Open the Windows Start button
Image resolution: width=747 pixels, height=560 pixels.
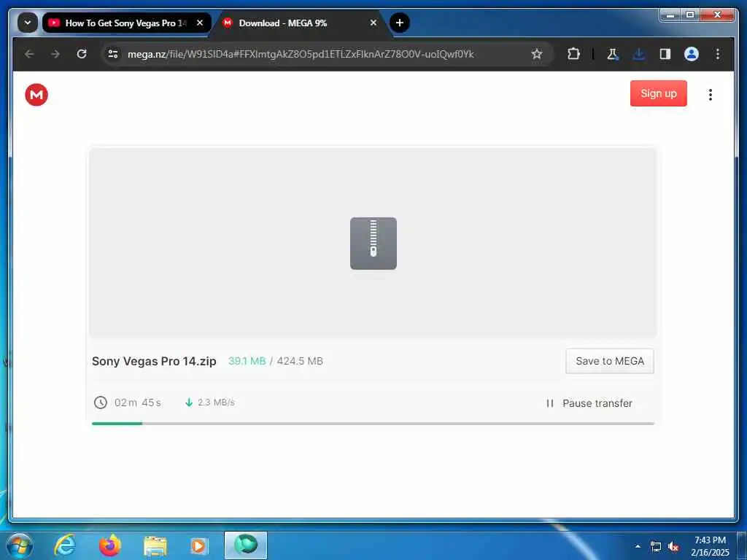coord(20,545)
